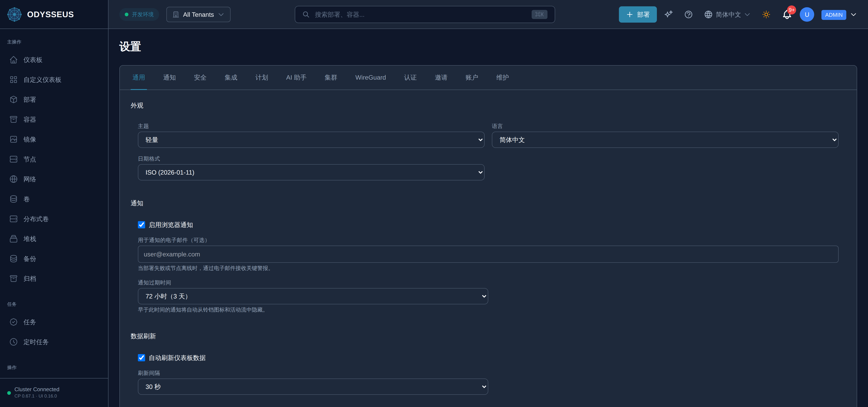
Task: Open the 仪表板 dashboard icon in sidebar
Action: pyautogui.click(x=14, y=60)
